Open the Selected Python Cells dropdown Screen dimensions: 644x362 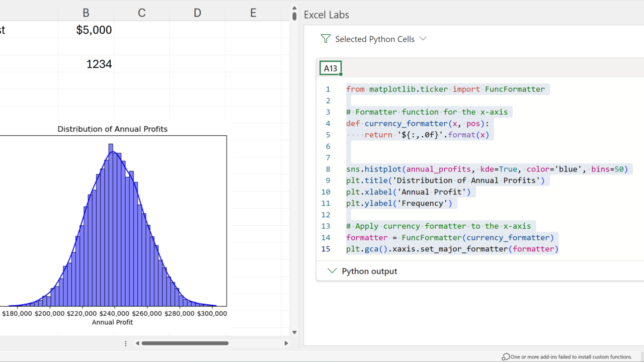(375, 39)
